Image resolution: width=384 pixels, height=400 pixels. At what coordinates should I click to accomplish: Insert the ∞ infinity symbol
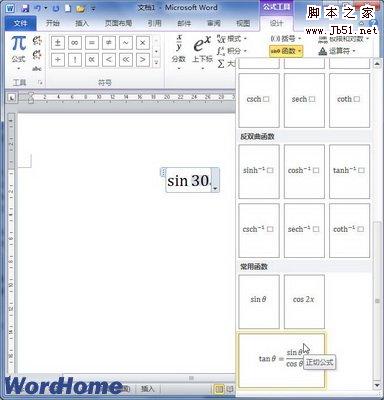[75, 43]
